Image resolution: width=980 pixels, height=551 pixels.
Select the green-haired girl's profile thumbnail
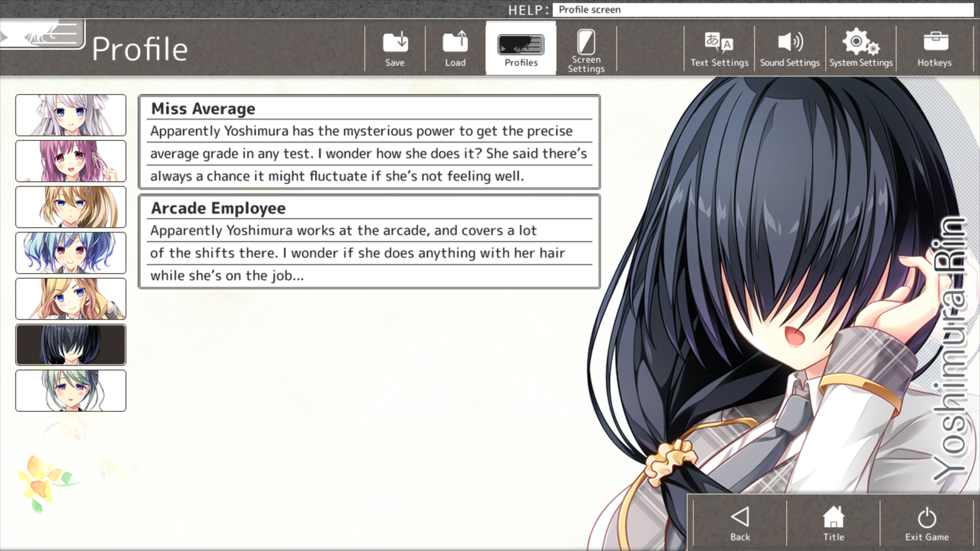click(x=71, y=391)
